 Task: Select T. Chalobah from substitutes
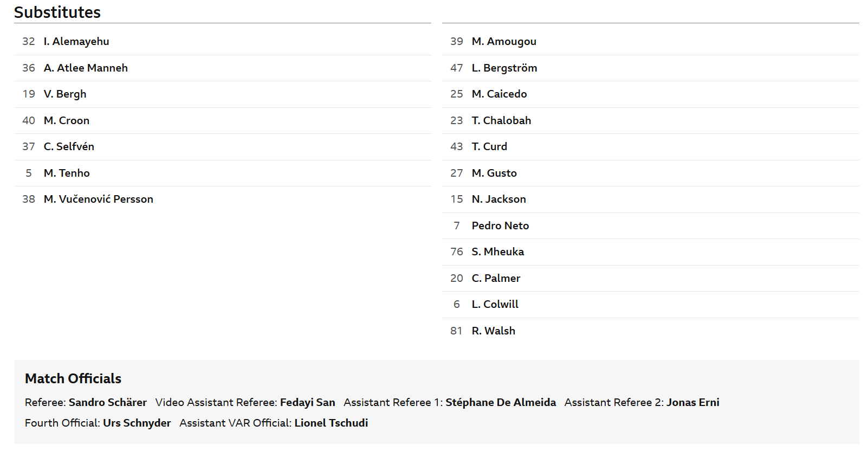click(501, 120)
